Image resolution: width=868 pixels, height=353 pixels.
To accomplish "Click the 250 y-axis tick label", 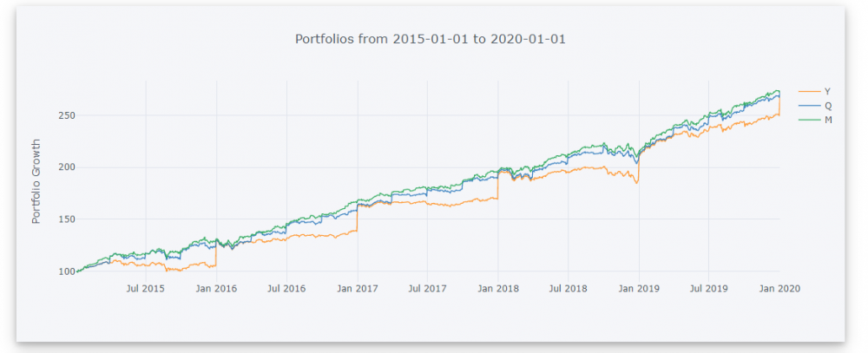I will (x=67, y=115).
